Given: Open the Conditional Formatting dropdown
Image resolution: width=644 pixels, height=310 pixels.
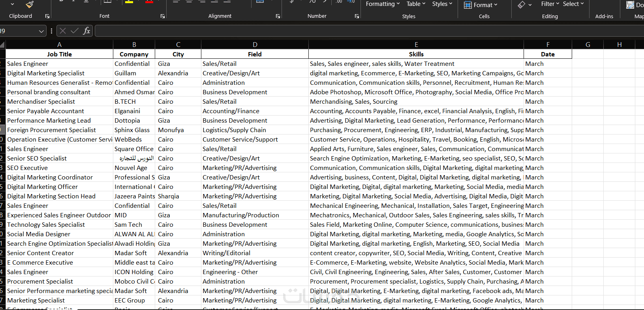Looking at the screenshot, I should 383,4.
